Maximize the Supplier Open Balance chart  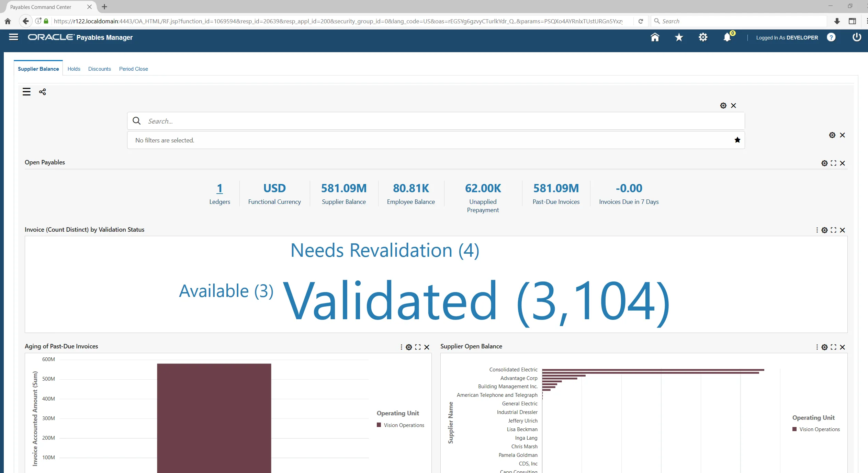(833, 347)
